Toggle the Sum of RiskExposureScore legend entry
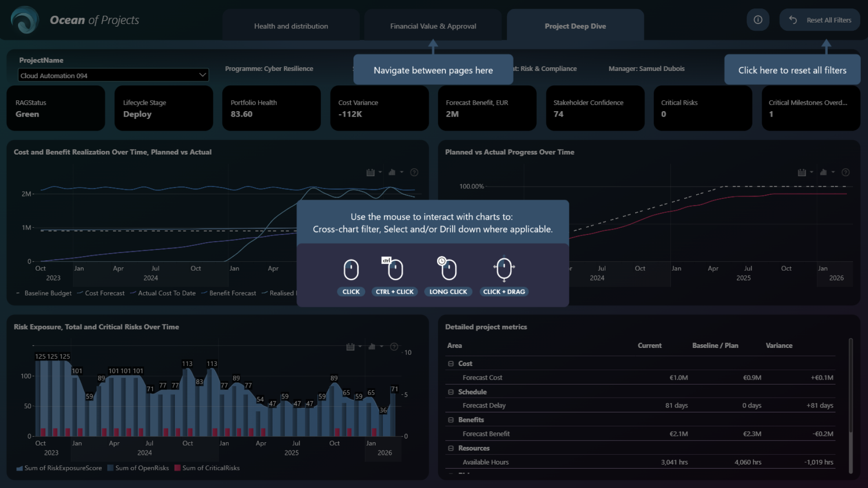Image resolution: width=868 pixels, height=488 pixels. point(59,468)
